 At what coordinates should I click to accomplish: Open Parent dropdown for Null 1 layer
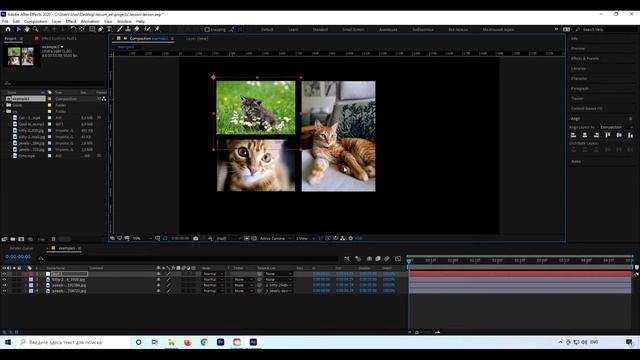point(278,274)
